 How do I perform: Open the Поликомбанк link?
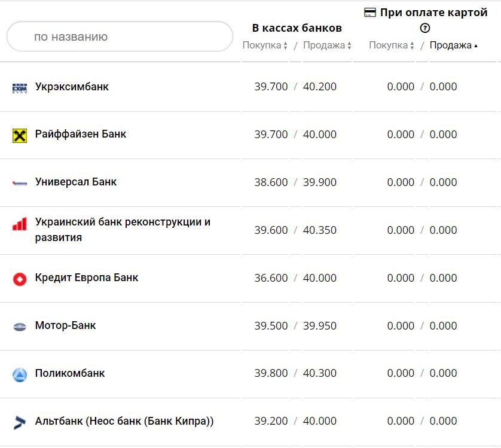tap(70, 373)
